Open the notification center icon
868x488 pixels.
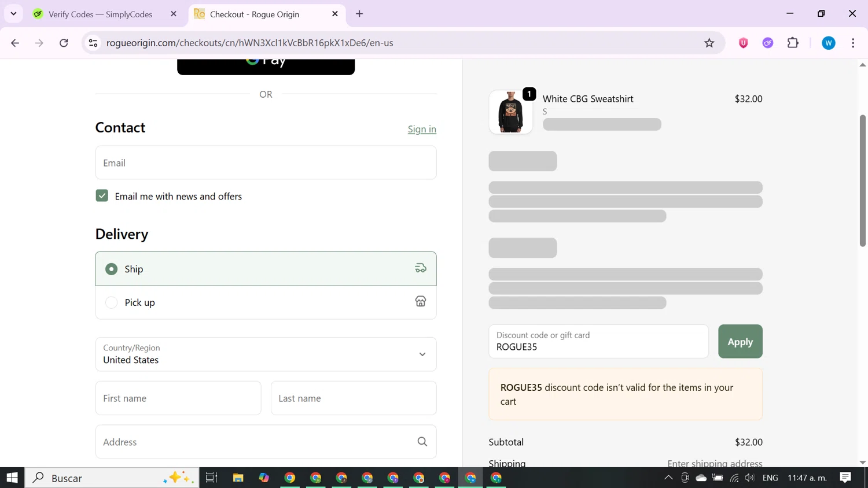pyautogui.click(x=845, y=478)
